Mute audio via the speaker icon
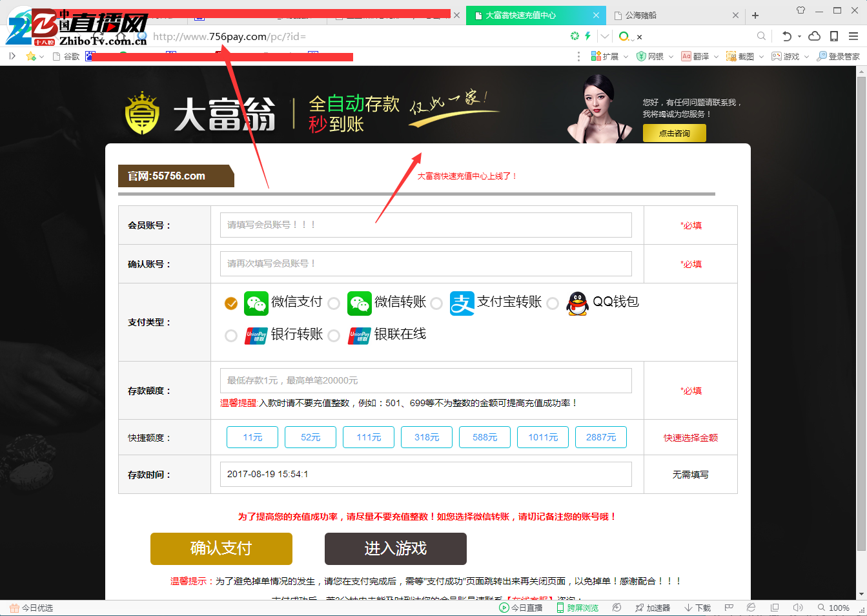 pos(797,608)
